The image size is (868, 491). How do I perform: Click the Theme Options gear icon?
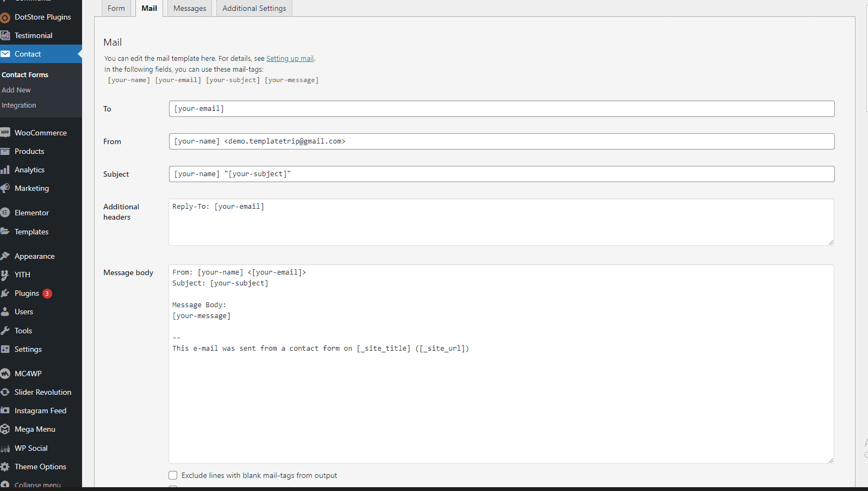point(5,467)
